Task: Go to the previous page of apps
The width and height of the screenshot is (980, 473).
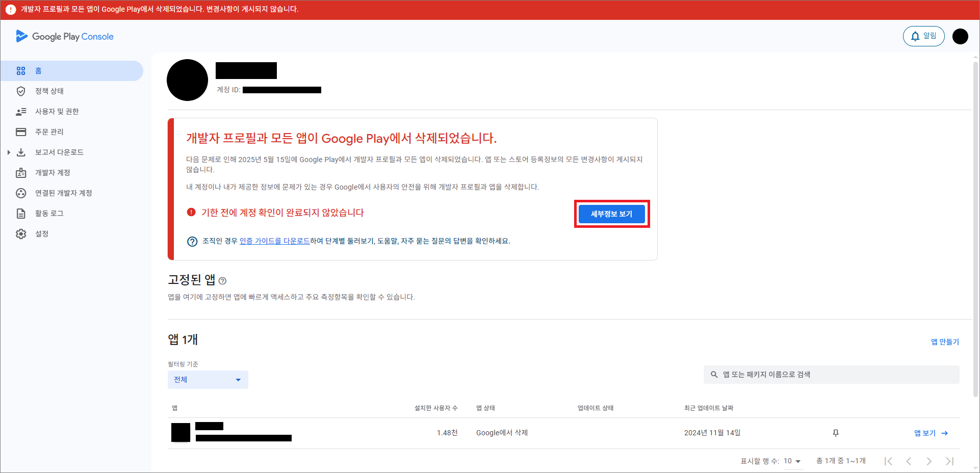Action: click(909, 461)
